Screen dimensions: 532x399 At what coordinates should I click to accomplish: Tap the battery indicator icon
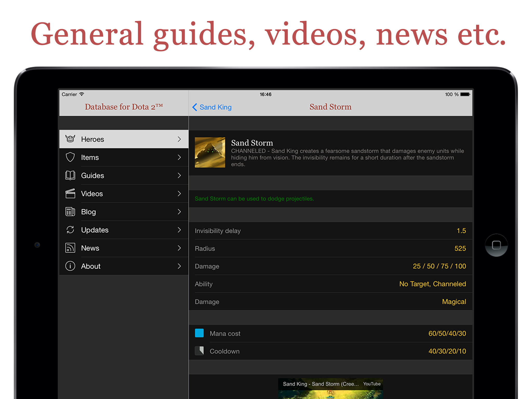(x=465, y=94)
